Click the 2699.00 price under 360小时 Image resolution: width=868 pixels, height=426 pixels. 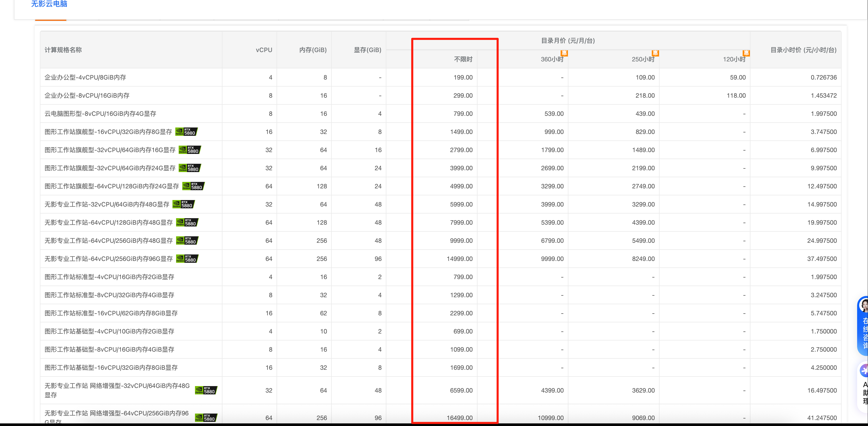pos(552,168)
